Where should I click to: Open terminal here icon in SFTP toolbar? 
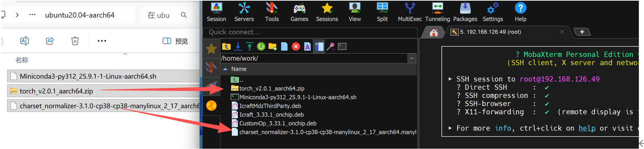pyautogui.click(x=342, y=46)
